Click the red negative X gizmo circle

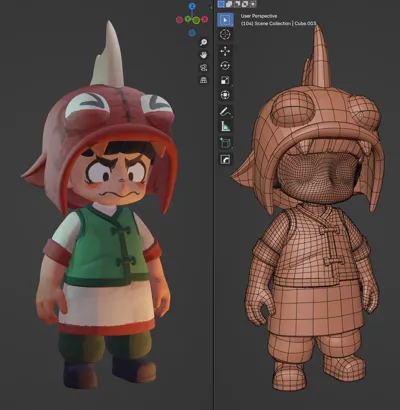[x=179, y=20]
